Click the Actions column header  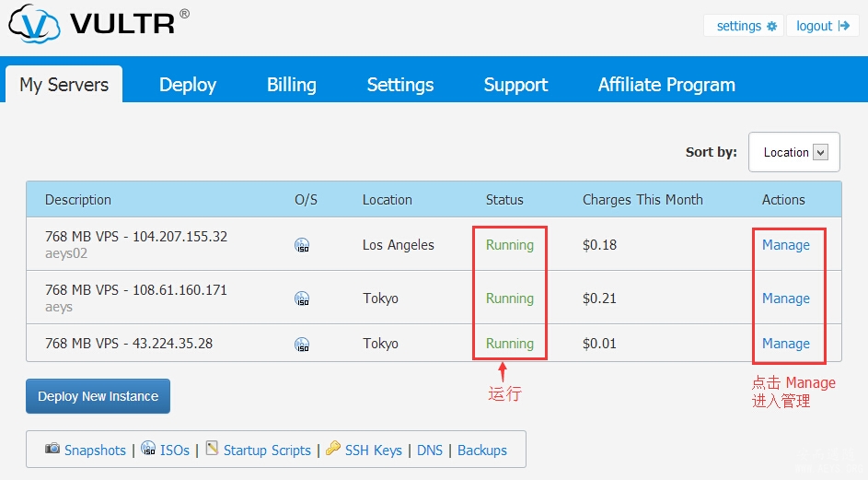coord(783,200)
